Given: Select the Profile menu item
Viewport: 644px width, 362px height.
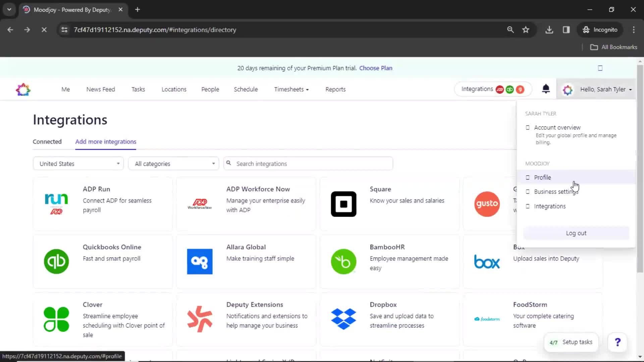Looking at the screenshot, I should (543, 177).
